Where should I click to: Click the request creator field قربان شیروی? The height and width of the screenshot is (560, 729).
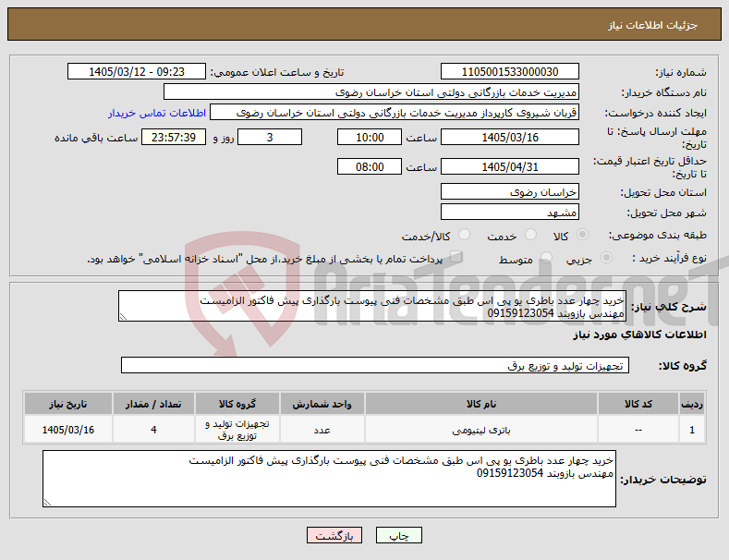pyautogui.click(x=395, y=113)
